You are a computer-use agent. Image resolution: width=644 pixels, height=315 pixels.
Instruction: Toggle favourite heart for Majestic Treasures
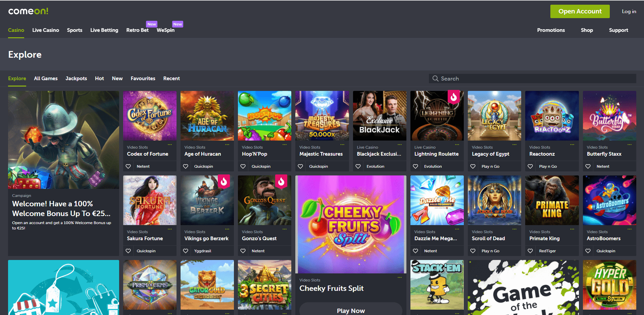[x=300, y=166]
